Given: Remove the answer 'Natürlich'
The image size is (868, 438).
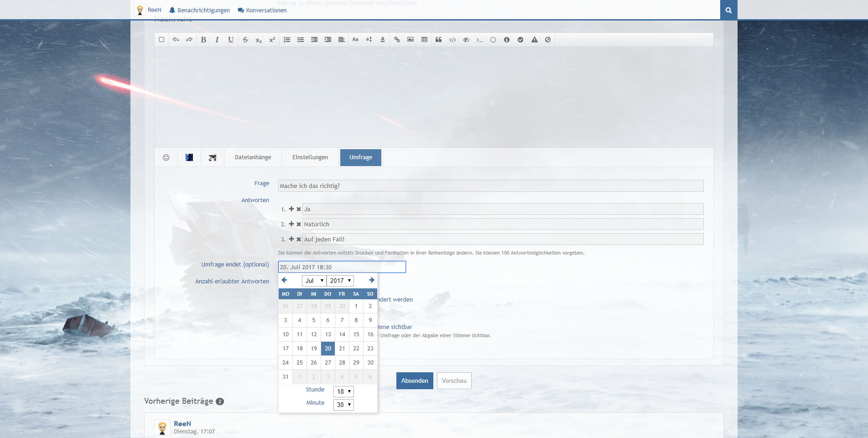Looking at the screenshot, I should [x=299, y=224].
